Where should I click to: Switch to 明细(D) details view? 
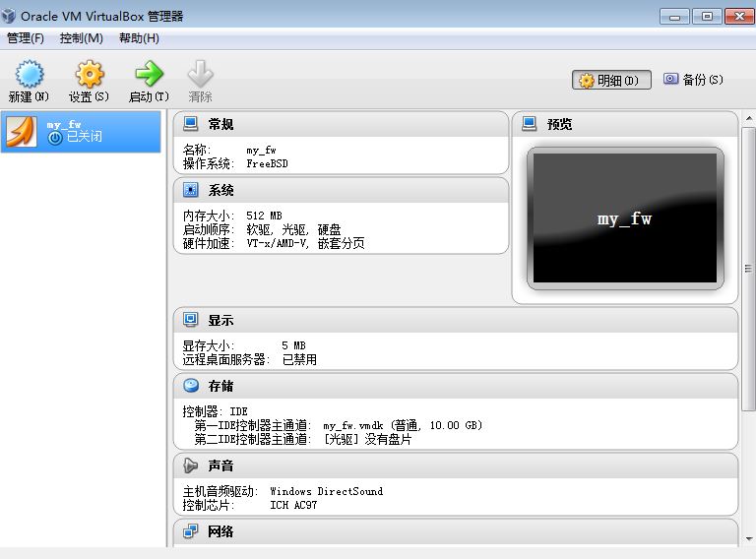coord(611,80)
